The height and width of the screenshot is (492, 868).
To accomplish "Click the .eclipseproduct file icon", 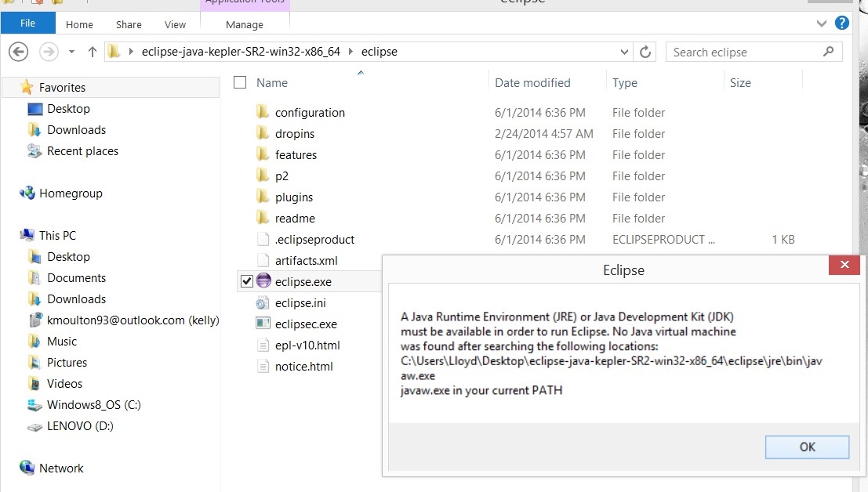I will tap(263, 239).
